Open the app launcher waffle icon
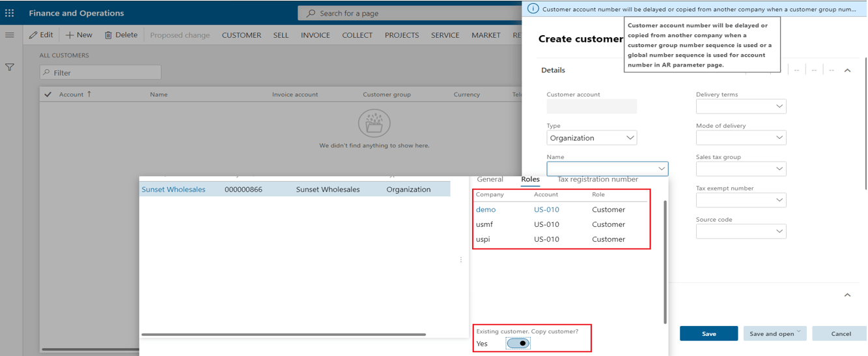Image resolution: width=868 pixels, height=356 pixels. pyautogui.click(x=10, y=13)
